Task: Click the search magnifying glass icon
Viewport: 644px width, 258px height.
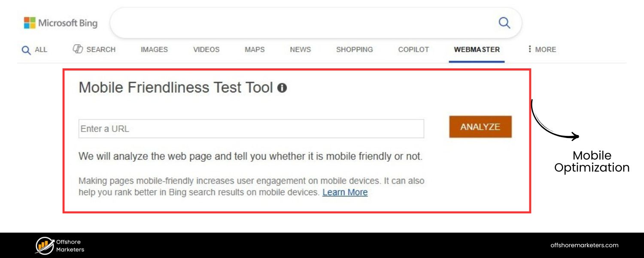Action: (503, 22)
